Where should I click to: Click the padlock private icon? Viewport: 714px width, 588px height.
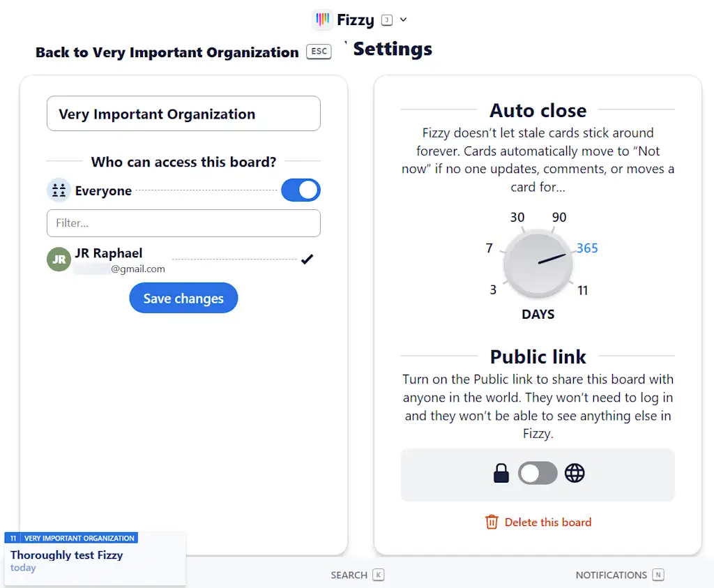click(501, 474)
